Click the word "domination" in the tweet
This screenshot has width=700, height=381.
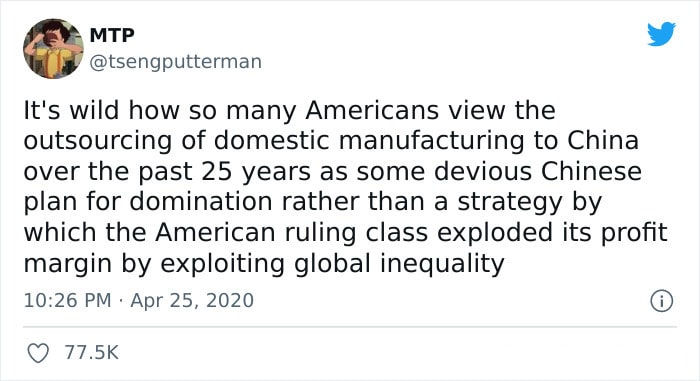(201, 201)
